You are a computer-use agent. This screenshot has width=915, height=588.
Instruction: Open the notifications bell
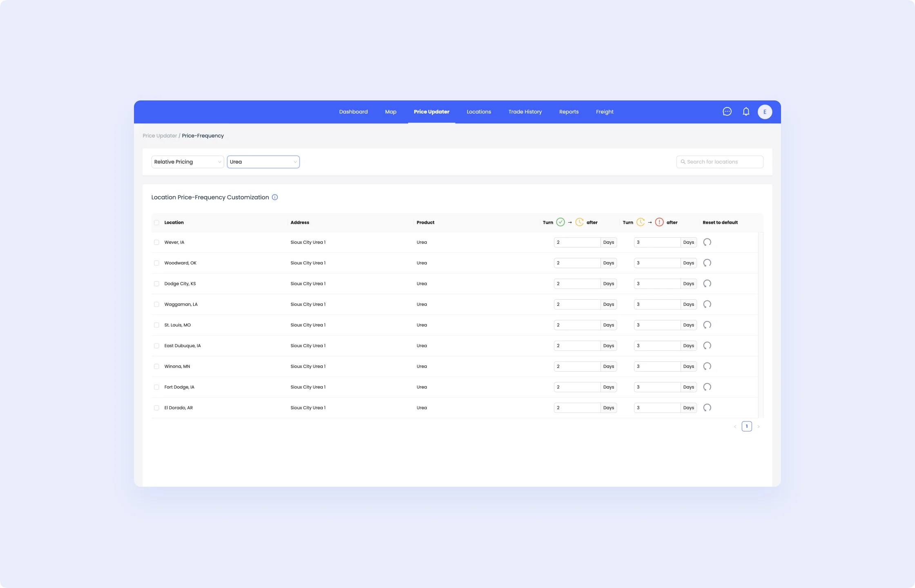746,111
